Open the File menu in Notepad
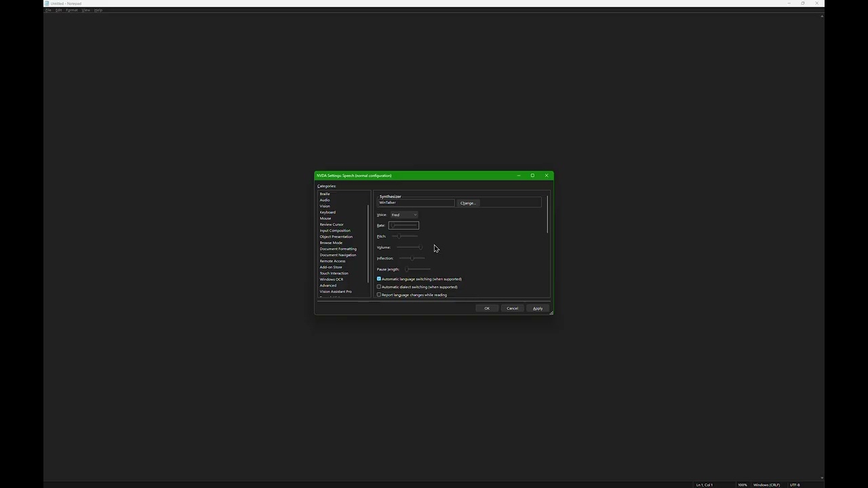 (48, 10)
